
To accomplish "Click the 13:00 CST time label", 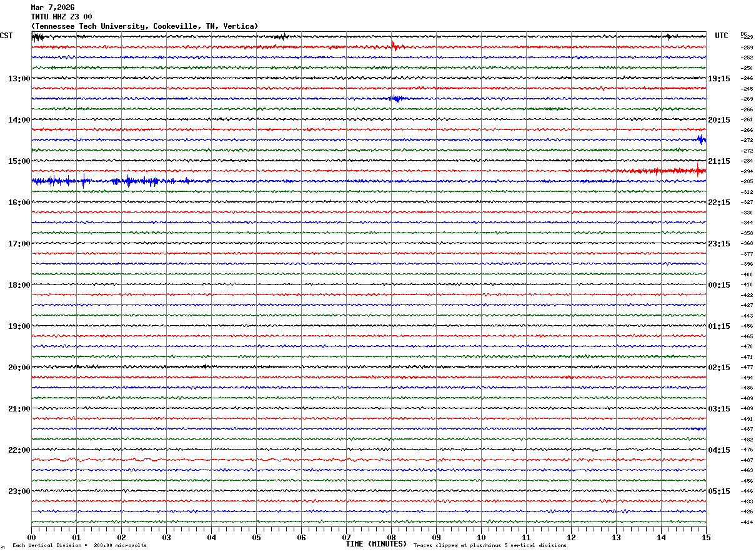I will 19,79.
